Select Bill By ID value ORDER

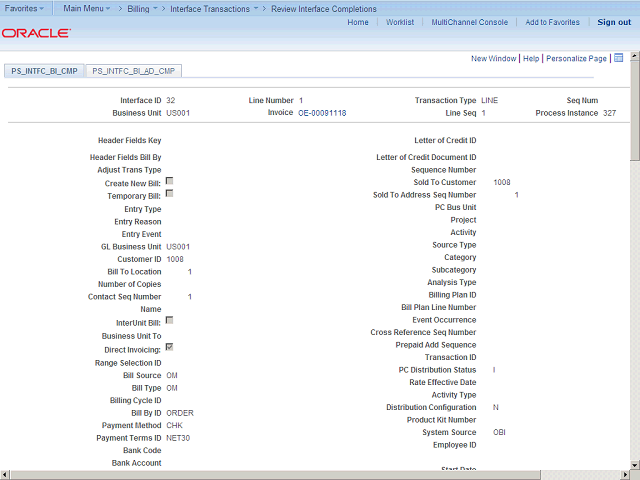(180, 413)
